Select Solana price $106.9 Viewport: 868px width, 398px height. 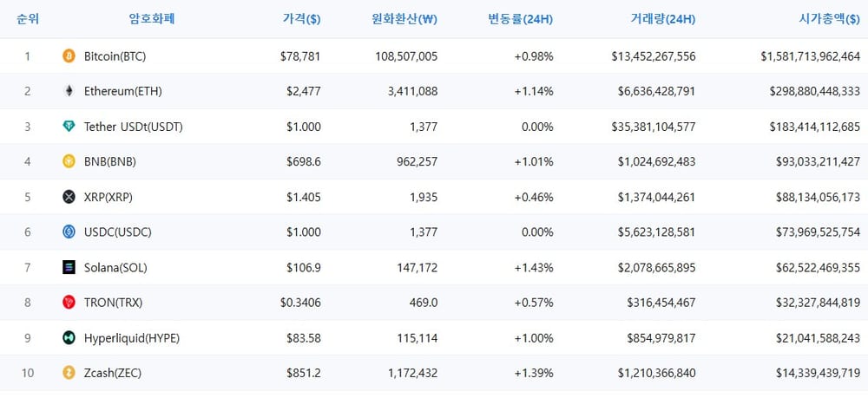pos(303,268)
